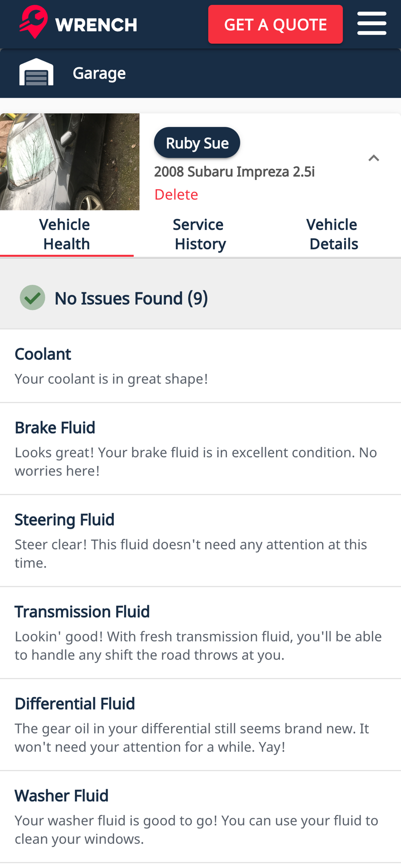Collapse the Ruby Sue vehicle card
The image size is (401, 868).
pos(374,158)
